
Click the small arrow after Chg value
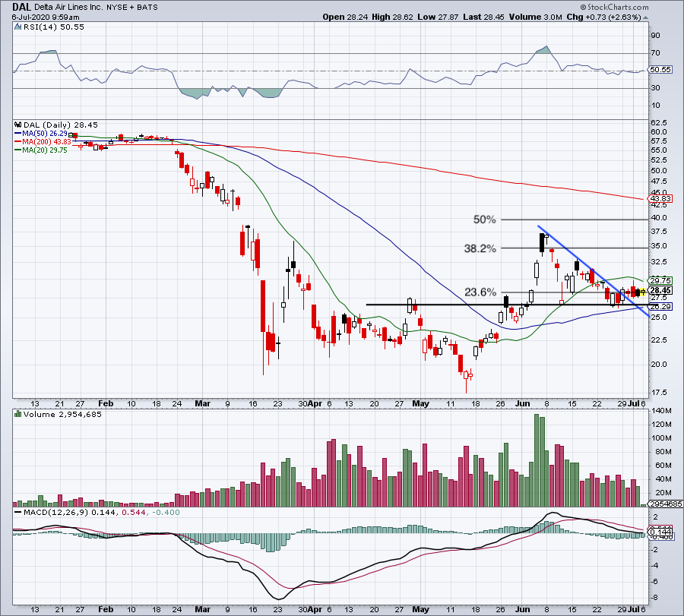click(645, 17)
